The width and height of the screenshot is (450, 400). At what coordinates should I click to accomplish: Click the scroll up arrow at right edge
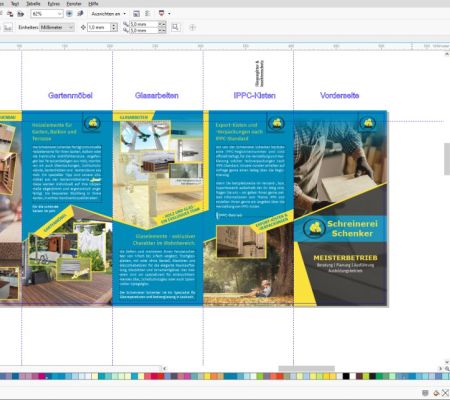click(447, 53)
